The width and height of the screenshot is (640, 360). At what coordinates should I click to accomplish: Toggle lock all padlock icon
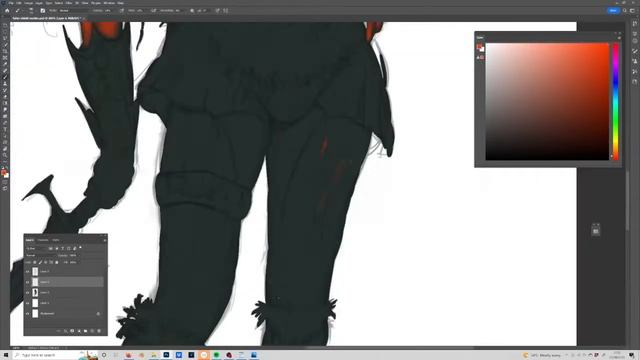(57, 262)
